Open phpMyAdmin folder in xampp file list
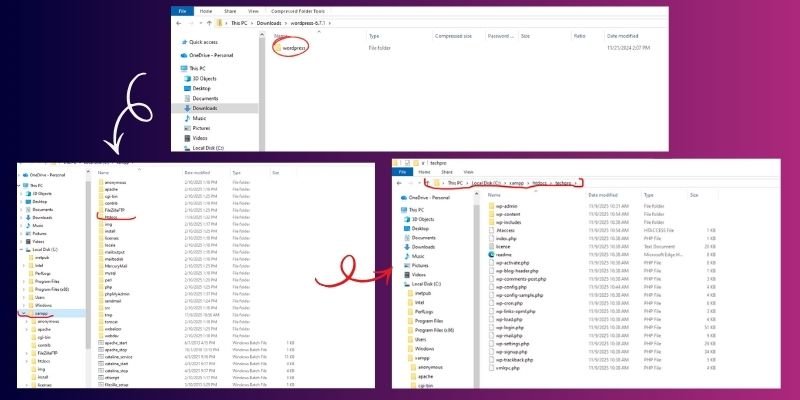Viewport: 800px width, 400px height. coord(112,294)
